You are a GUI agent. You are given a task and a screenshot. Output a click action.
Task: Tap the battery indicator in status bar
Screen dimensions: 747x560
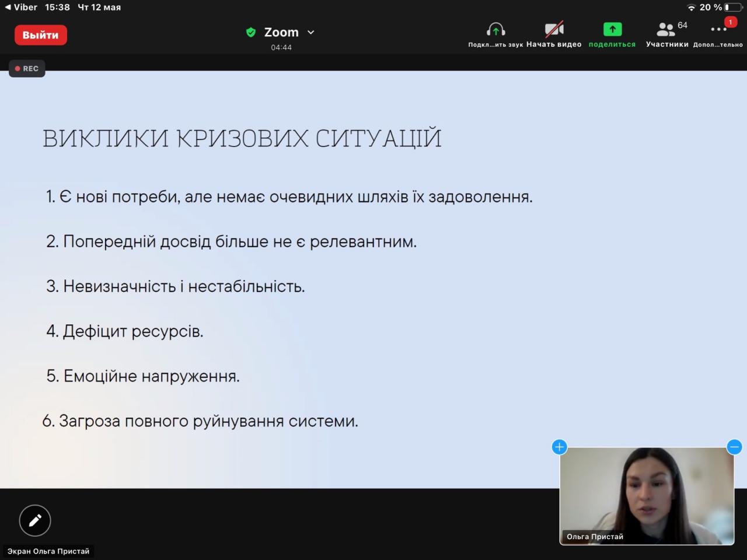click(x=733, y=7)
